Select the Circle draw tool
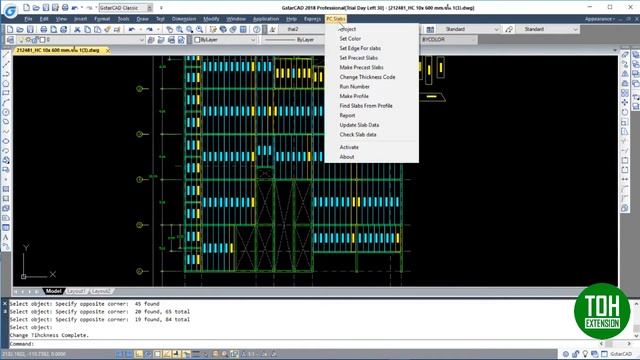 click(6, 112)
